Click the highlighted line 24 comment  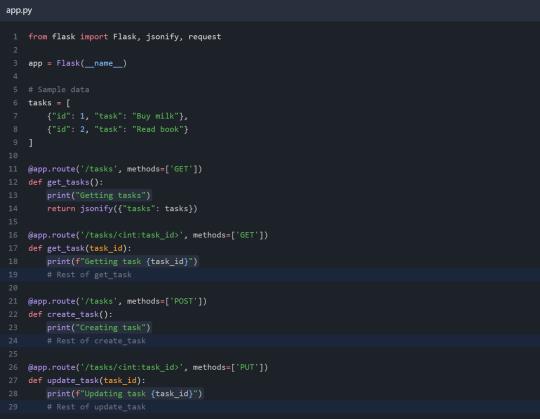point(96,341)
